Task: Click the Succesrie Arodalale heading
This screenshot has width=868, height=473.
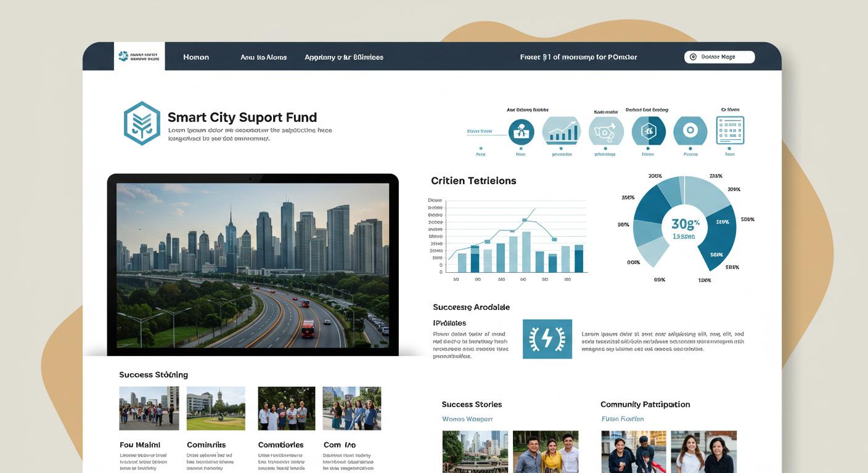Action: [472, 307]
